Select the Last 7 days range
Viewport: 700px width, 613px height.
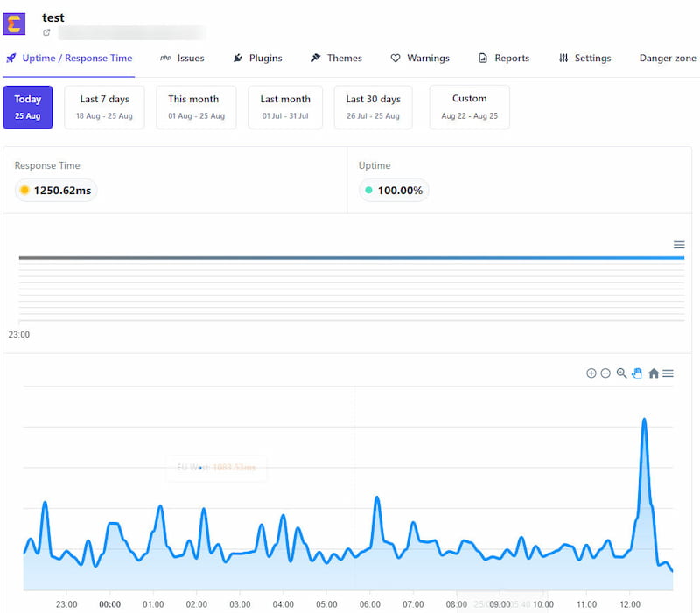(104, 107)
